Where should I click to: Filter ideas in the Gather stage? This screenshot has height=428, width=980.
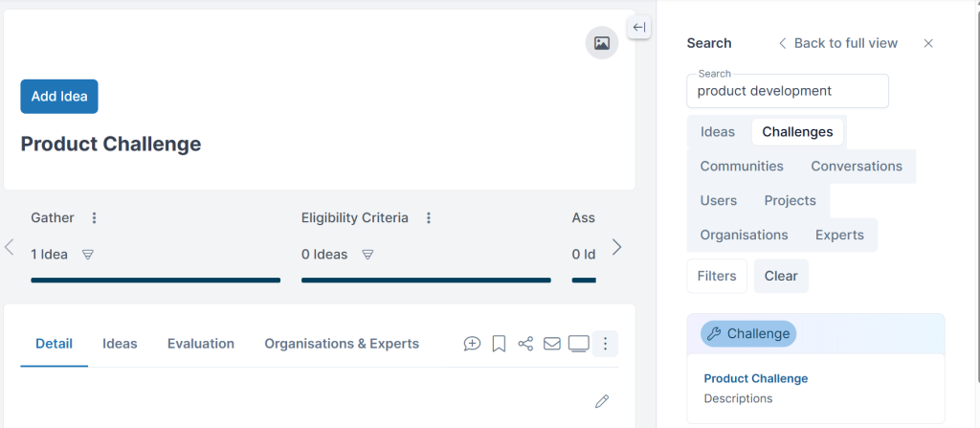[88, 255]
